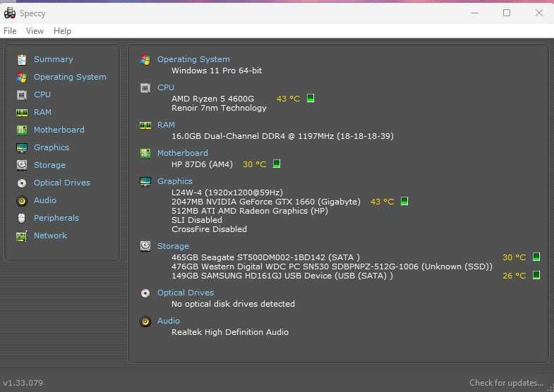This screenshot has width=554, height=392.
Task: Click the CPU chip icon in sidebar
Action: tap(22, 95)
